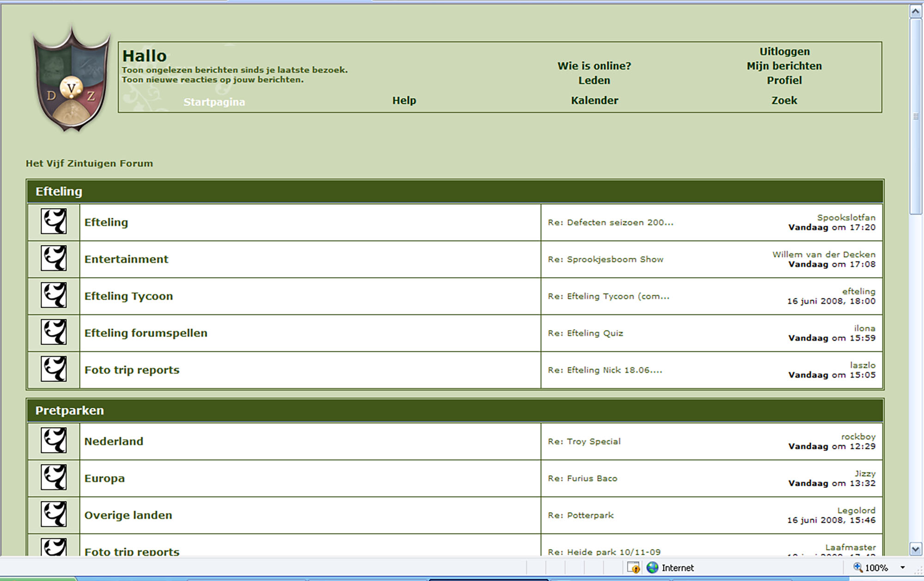The height and width of the screenshot is (581, 924).
Task: Open the Efteling Tycoon board
Action: click(x=128, y=296)
